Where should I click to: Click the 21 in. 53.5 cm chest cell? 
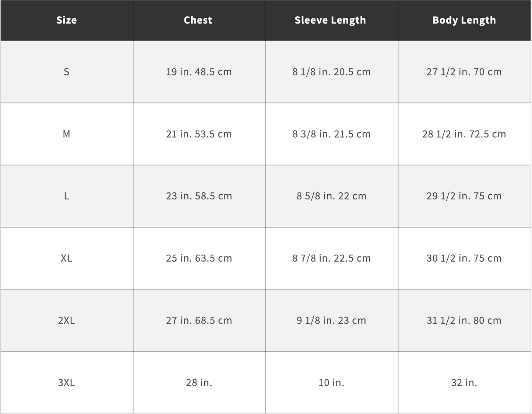(199, 134)
